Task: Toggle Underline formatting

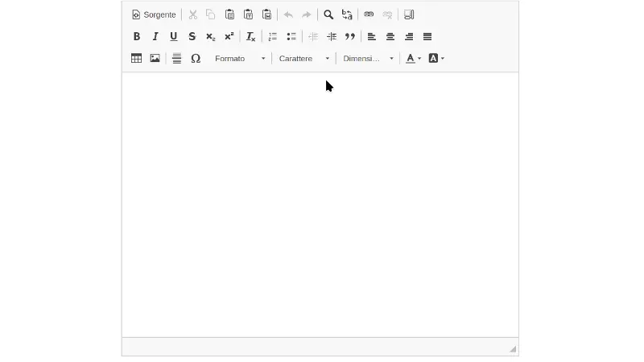Action: coord(173,36)
